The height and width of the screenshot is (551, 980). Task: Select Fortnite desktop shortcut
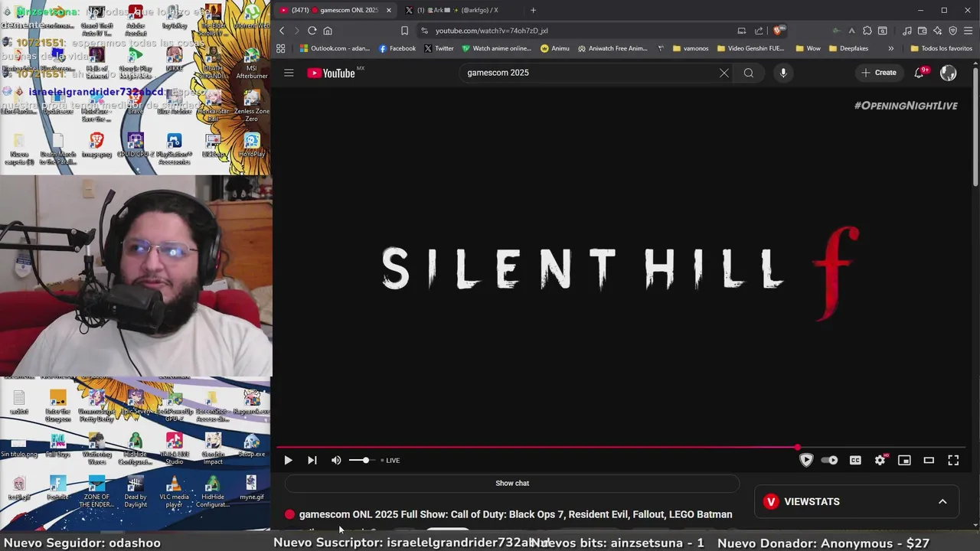pyautogui.click(x=57, y=488)
